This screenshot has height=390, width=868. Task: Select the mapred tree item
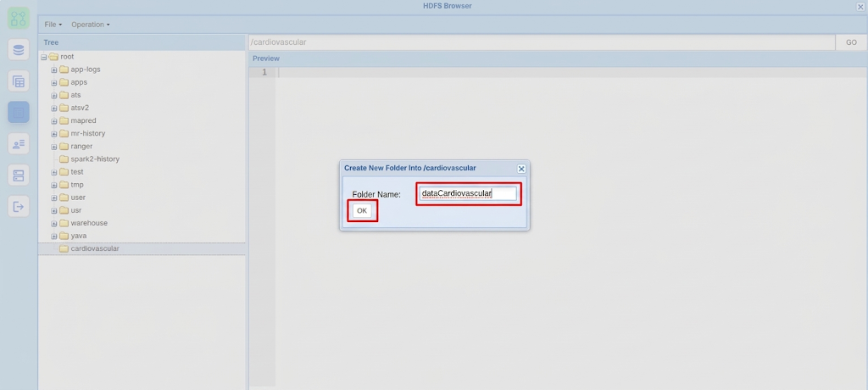coord(84,120)
